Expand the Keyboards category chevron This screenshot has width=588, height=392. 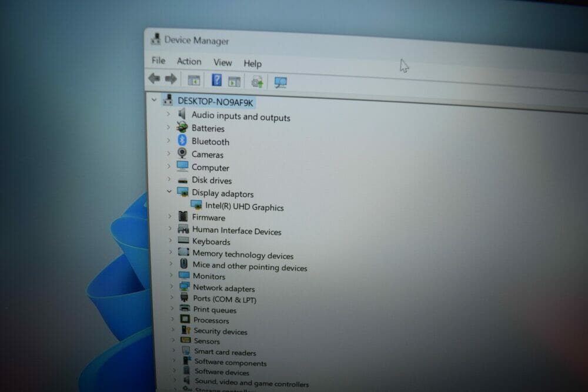pyautogui.click(x=171, y=240)
